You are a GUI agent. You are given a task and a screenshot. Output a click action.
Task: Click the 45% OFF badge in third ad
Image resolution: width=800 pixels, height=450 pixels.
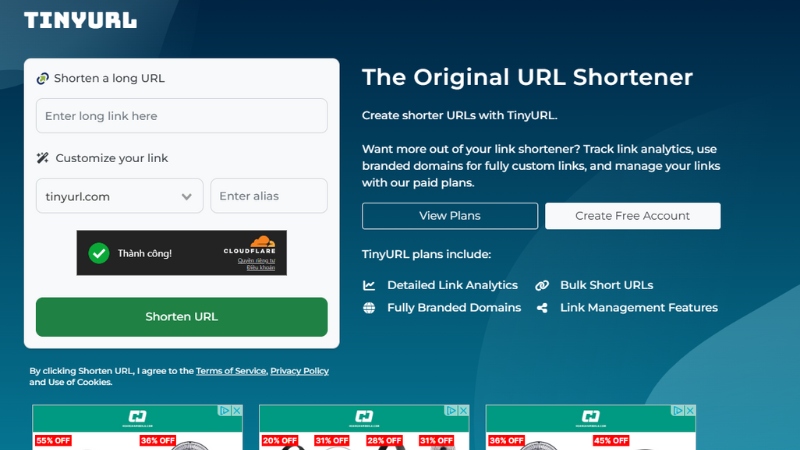[x=611, y=440]
